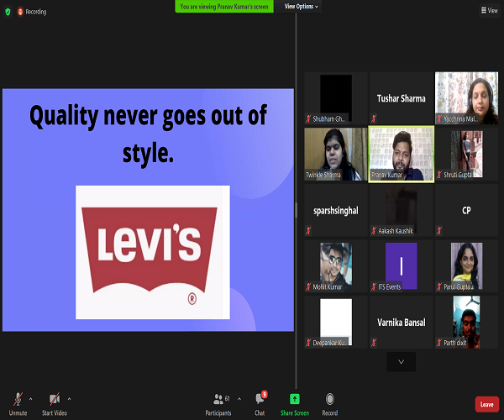Select Shubham Gh.. video tile
504x420 pixels.
336,98
